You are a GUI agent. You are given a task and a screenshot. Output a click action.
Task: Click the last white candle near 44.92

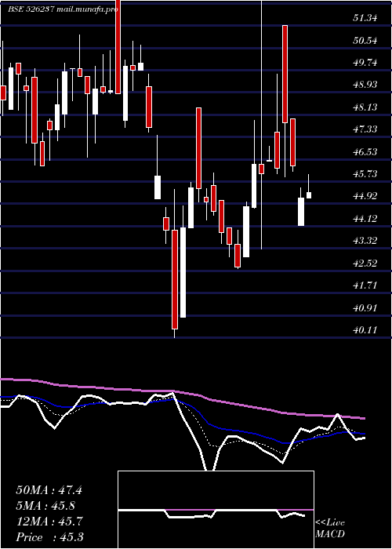(309, 195)
